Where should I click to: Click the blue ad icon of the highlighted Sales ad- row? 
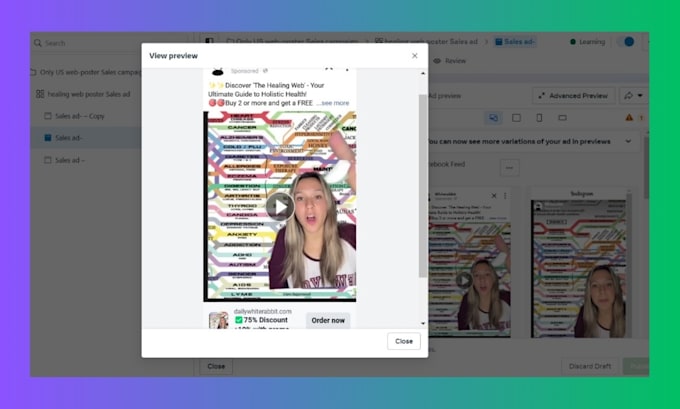[x=48, y=138]
